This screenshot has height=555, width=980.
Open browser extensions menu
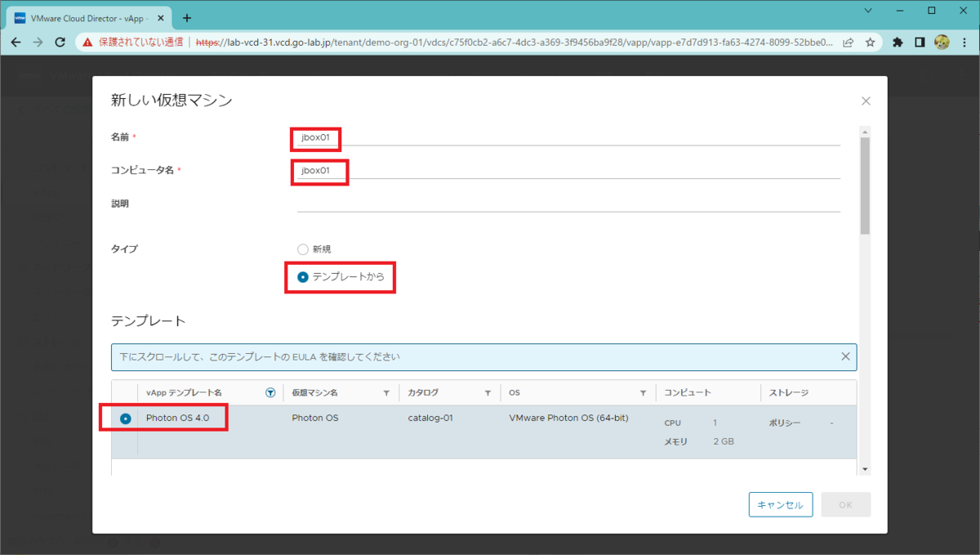tap(898, 42)
